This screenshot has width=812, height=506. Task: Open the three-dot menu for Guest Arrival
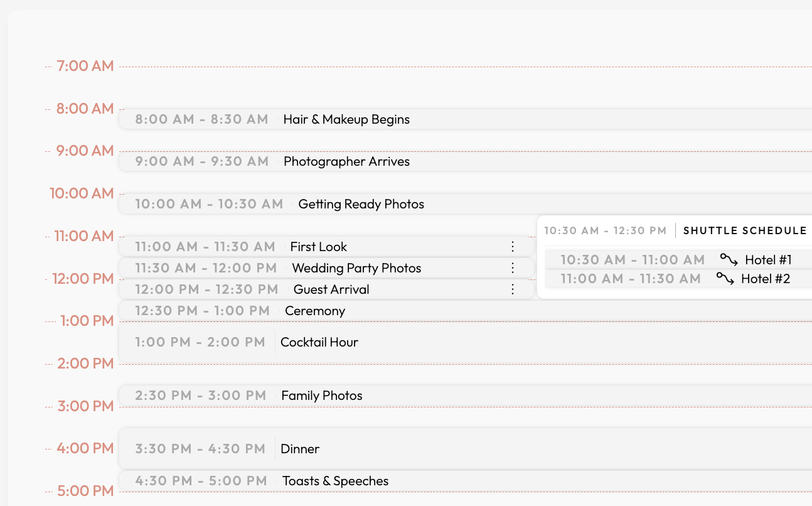[513, 289]
